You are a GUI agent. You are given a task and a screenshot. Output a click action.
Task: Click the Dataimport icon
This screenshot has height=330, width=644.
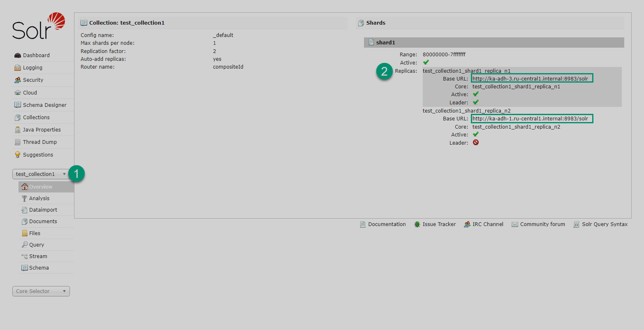[25, 210]
